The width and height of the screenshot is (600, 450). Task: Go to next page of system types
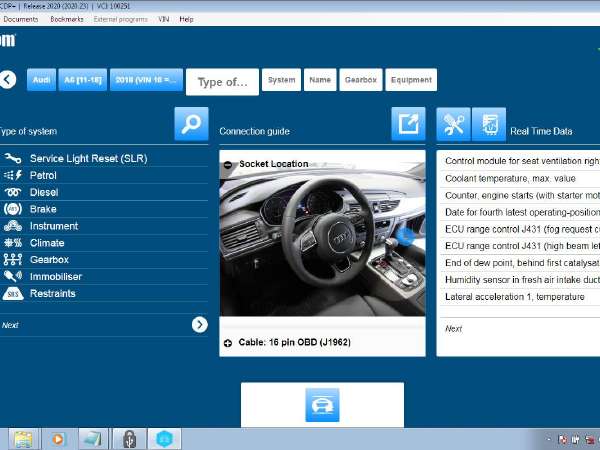(199, 324)
